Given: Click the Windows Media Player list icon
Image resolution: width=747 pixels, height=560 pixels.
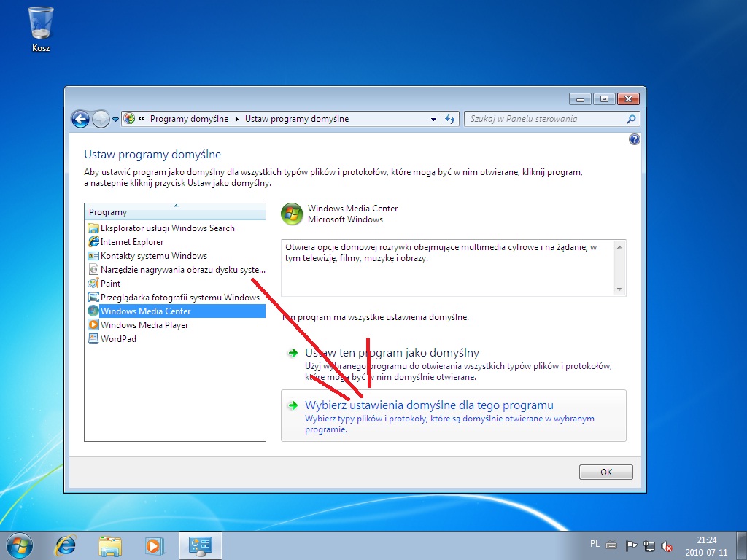Looking at the screenshot, I should point(93,324).
